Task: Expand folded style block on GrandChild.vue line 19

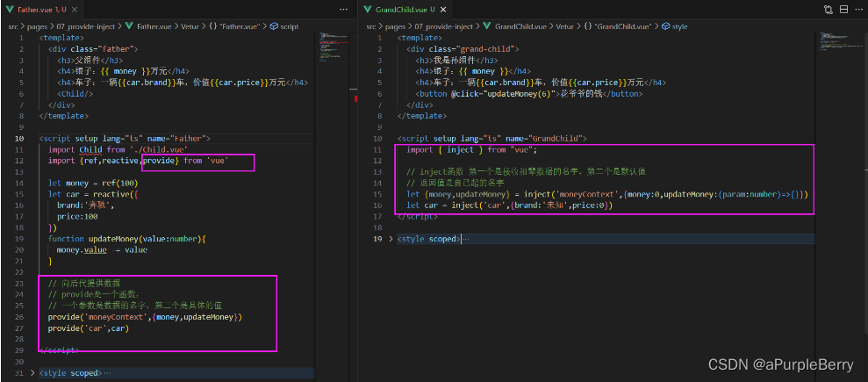Action: pyautogui.click(x=391, y=239)
